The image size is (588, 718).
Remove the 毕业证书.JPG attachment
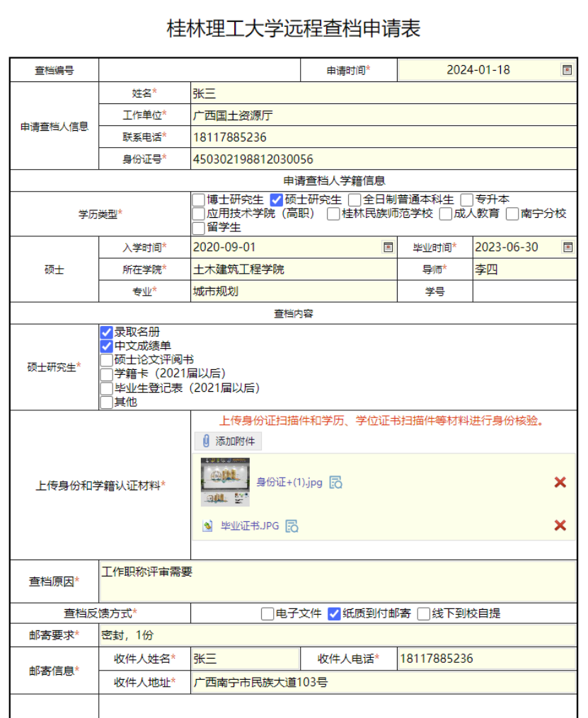pyautogui.click(x=560, y=525)
